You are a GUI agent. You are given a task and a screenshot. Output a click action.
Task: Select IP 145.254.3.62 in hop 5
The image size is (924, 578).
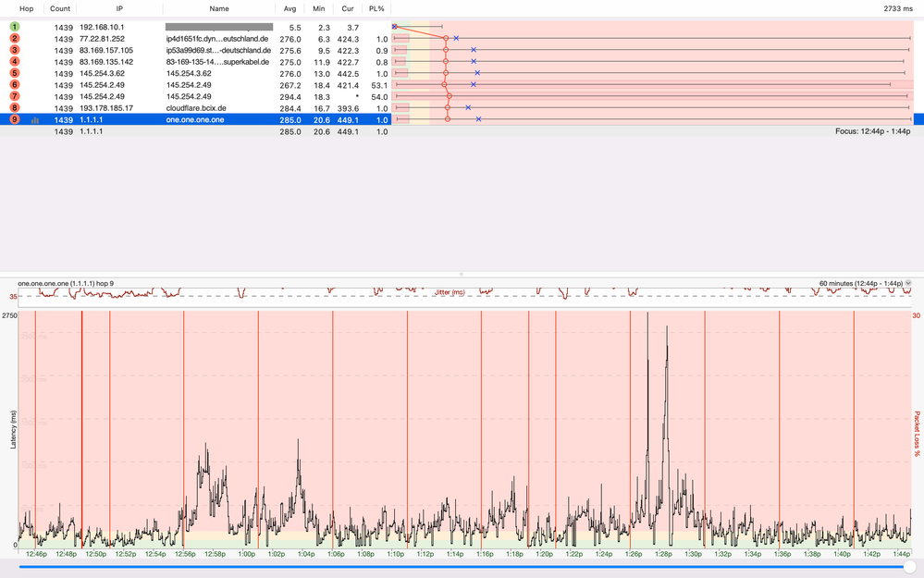point(102,74)
